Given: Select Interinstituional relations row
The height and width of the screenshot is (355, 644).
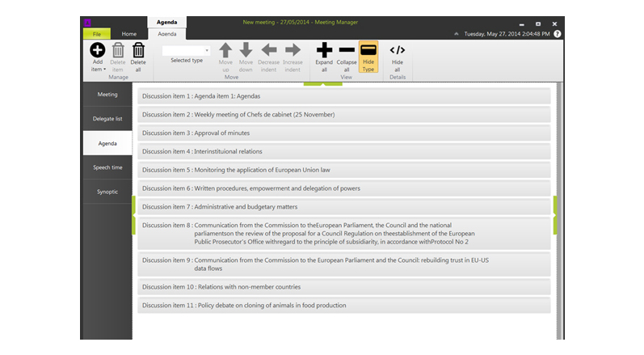Looking at the screenshot, I should point(344,151).
